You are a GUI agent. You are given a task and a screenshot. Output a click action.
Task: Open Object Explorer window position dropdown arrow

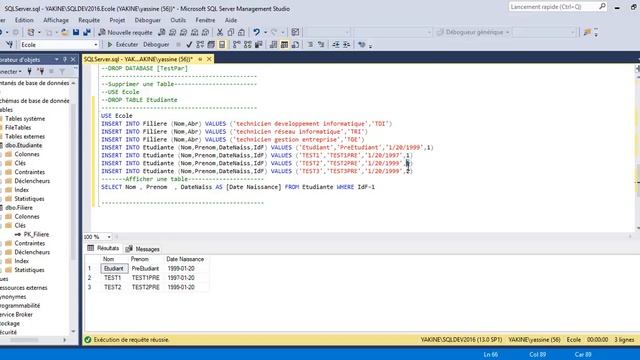[56, 60]
